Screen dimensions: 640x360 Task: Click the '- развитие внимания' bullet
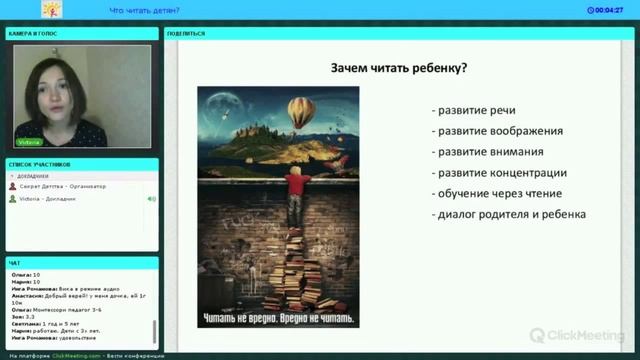487,152
